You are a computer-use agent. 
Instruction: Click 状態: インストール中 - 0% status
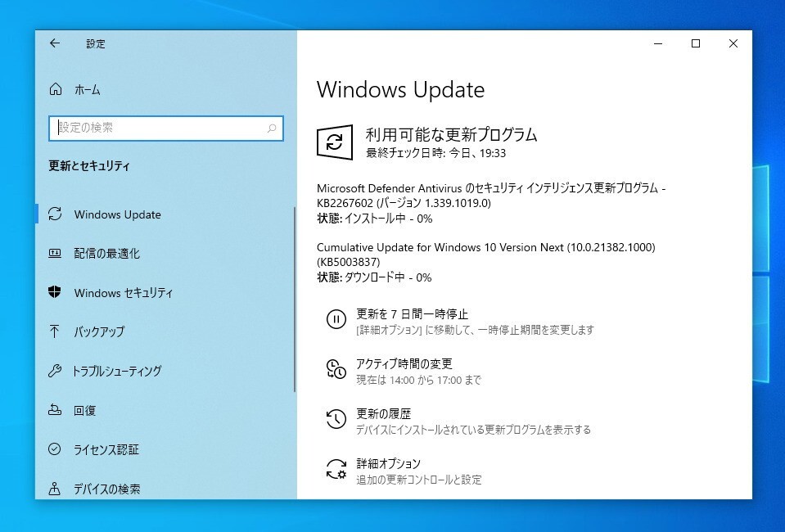click(374, 219)
